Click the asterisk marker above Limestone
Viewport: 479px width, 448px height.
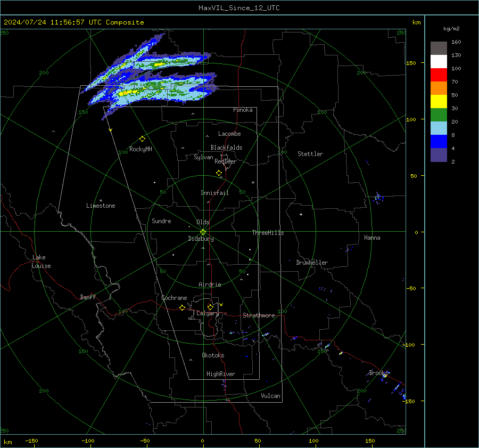(x=101, y=201)
